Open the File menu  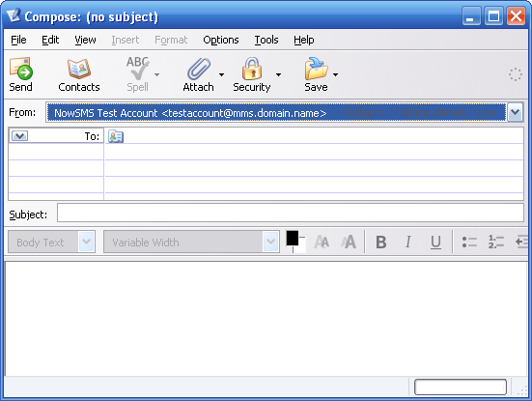tap(18, 40)
